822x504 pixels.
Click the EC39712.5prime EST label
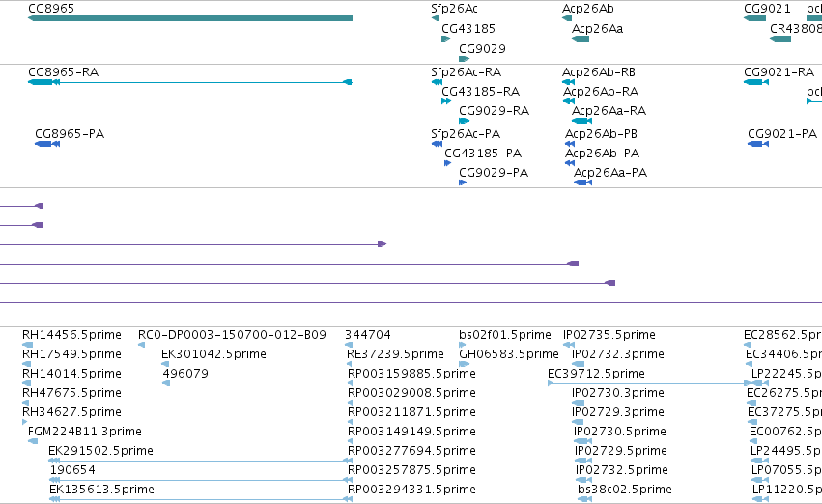pos(597,374)
